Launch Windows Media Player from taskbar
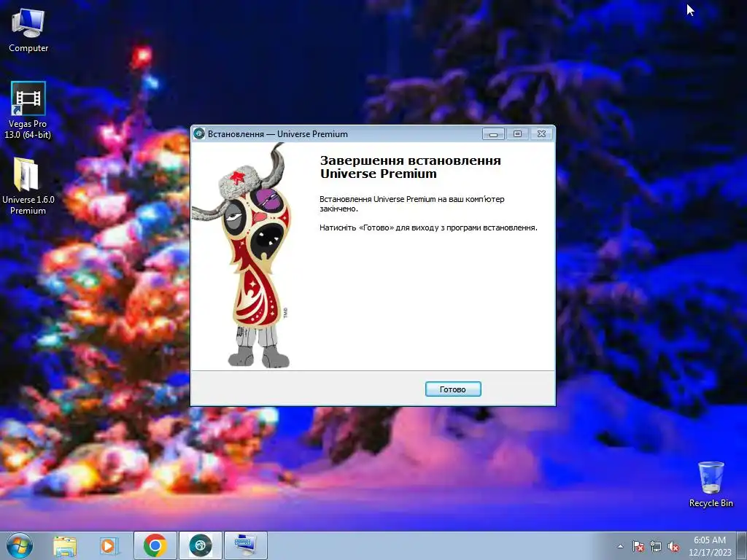Viewport: 747px width, 560px height. pyautogui.click(x=108, y=546)
